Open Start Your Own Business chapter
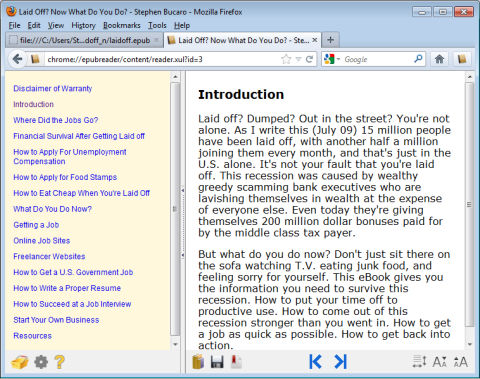The image size is (480, 379). (56, 320)
